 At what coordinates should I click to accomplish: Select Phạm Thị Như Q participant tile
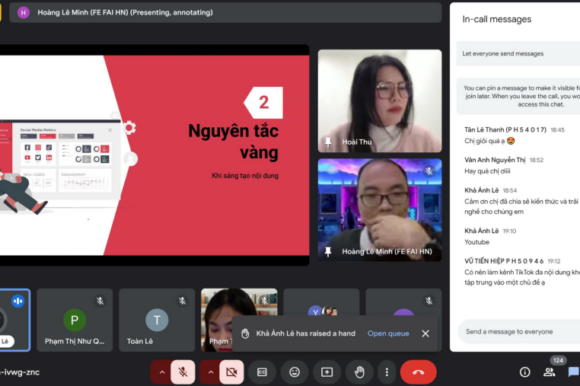click(75, 320)
